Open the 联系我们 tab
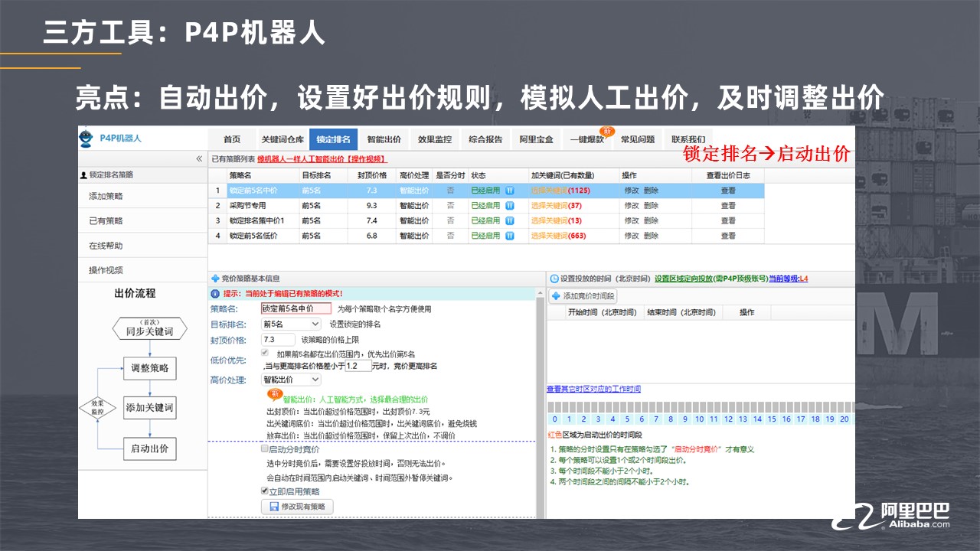Viewport: 980px width, 551px height. (688, 139)
